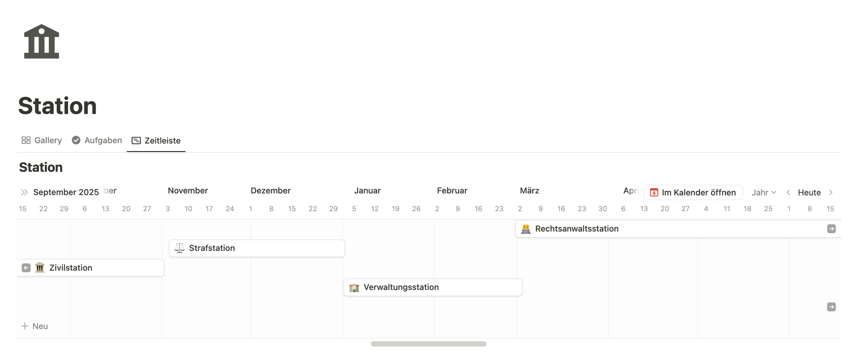
Task: Click the Verwaltungsstation building icon
Action: click(354, 287)
